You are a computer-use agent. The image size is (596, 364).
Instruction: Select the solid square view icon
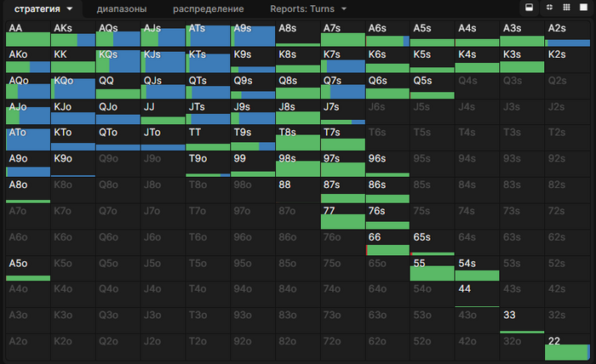point(583,8)
